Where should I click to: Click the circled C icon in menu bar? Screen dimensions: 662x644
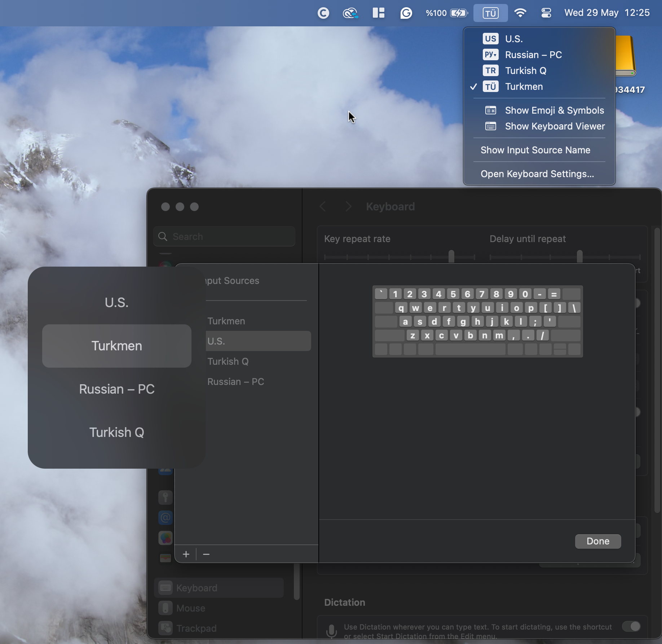pos(323,13)
